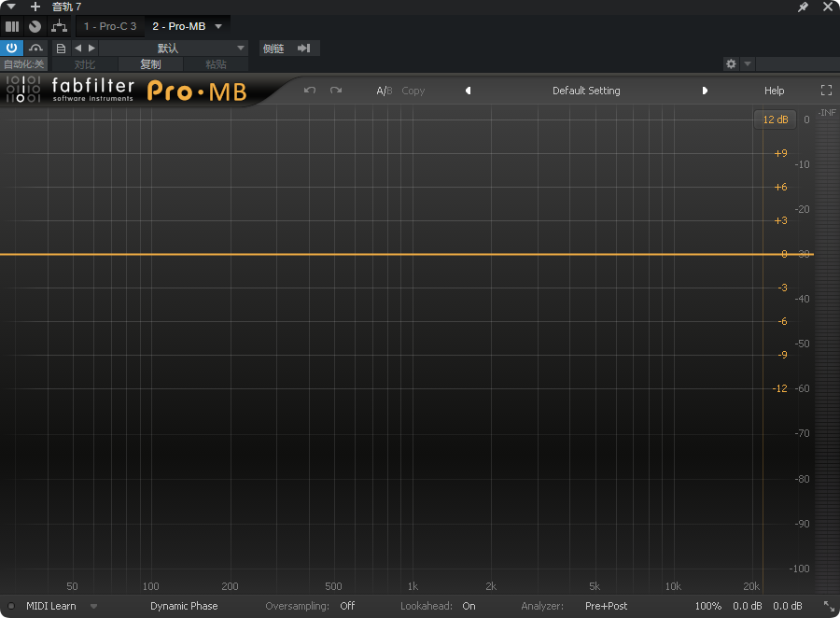Screen dimensions: 840x618
Task: Expand the arrow next to gear icon
Action: point(748,63)
